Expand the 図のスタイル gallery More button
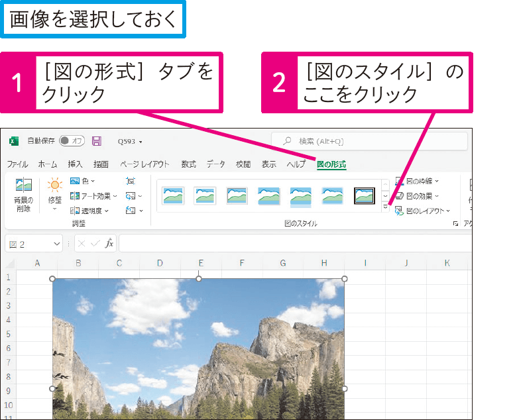This screenshot has width=519, height=420. [x=385, y=207]
